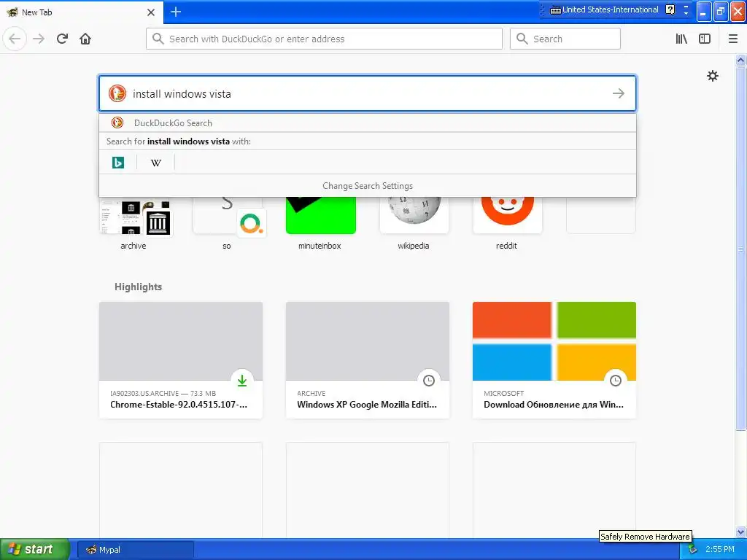Open Windows XP Google Mozilla Edition highlight
The image size is (747, 560).
click(x=368, y=360)
